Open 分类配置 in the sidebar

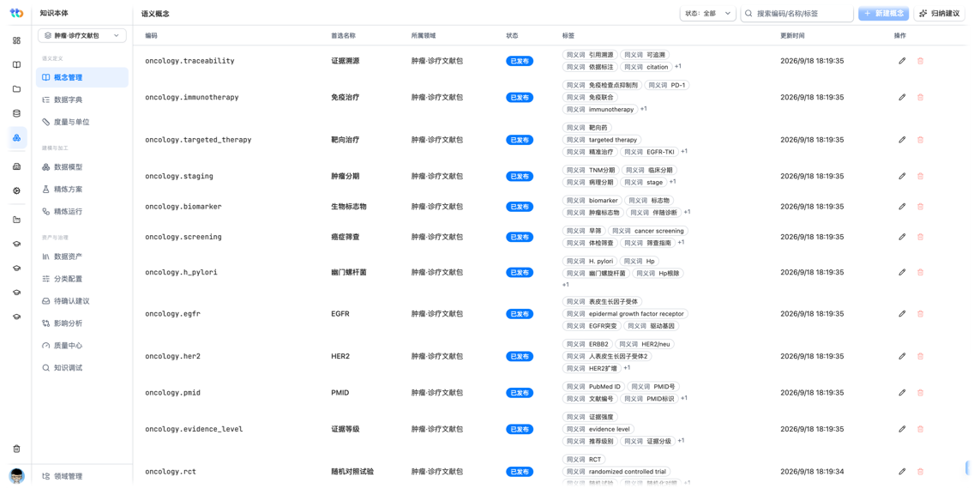point(81,278)
